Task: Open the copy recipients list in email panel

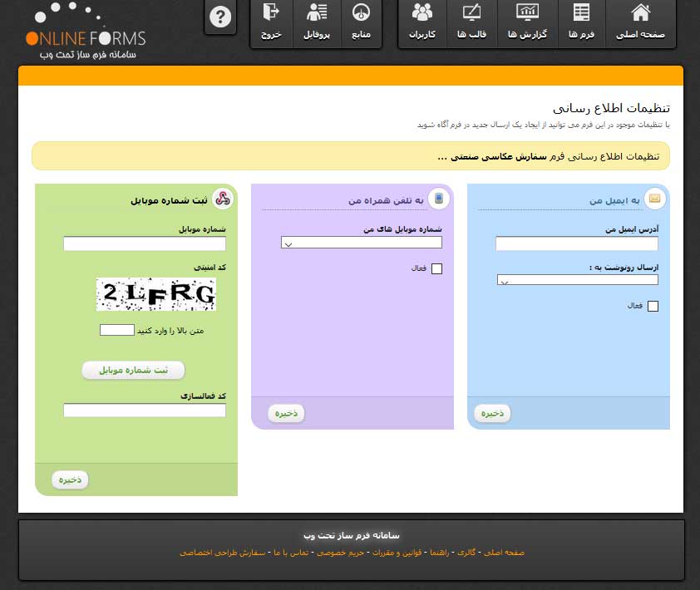Action: point(577,279)
